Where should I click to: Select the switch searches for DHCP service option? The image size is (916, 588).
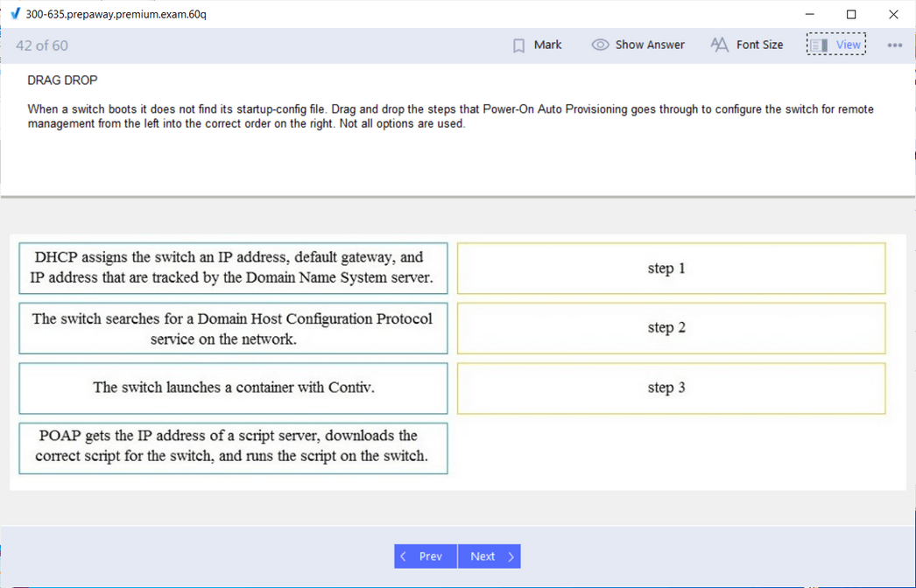(x=233, y=328)
